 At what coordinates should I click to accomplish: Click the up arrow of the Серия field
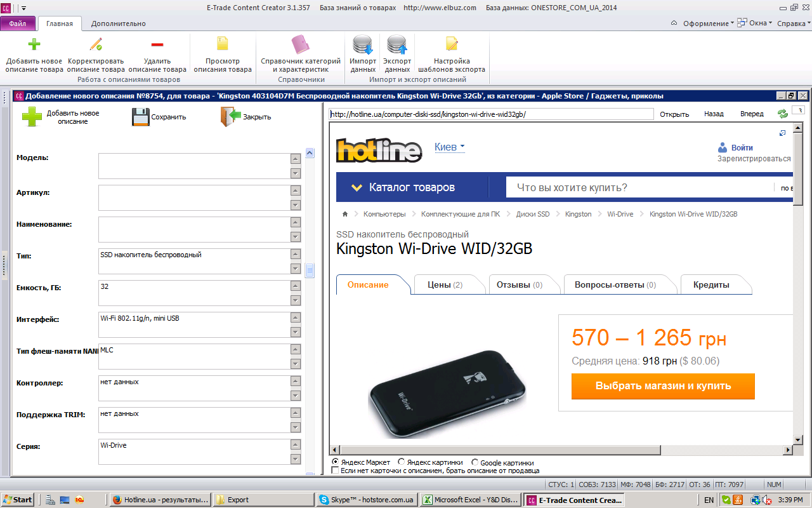[x=295, y=445]
